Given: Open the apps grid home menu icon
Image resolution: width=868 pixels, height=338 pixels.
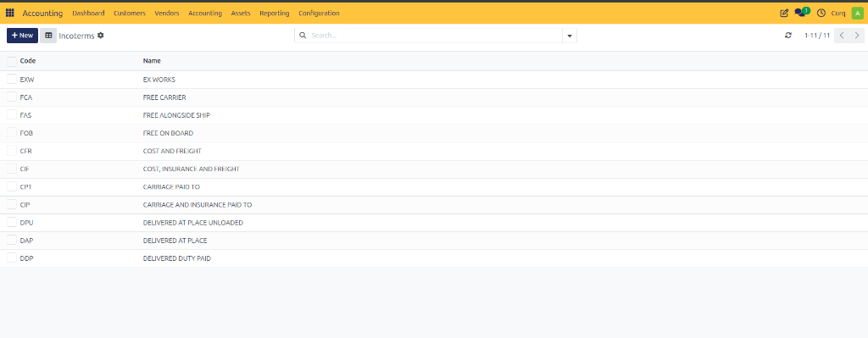Looking at the screenshot, I should 10,13.
